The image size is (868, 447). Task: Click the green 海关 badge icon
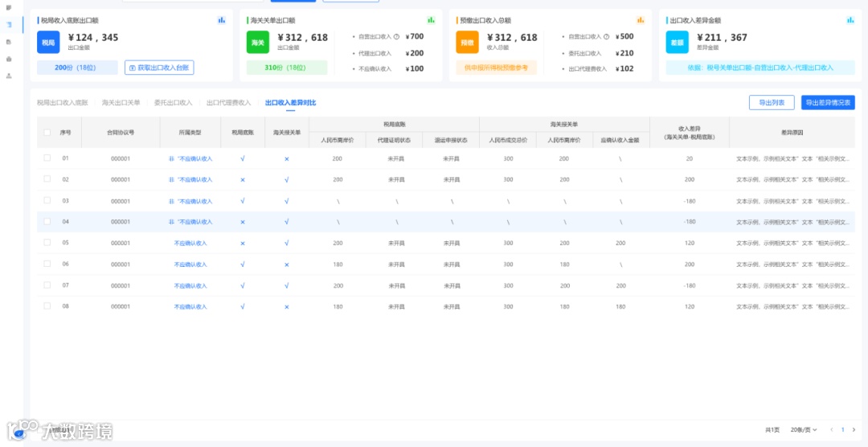257,42
